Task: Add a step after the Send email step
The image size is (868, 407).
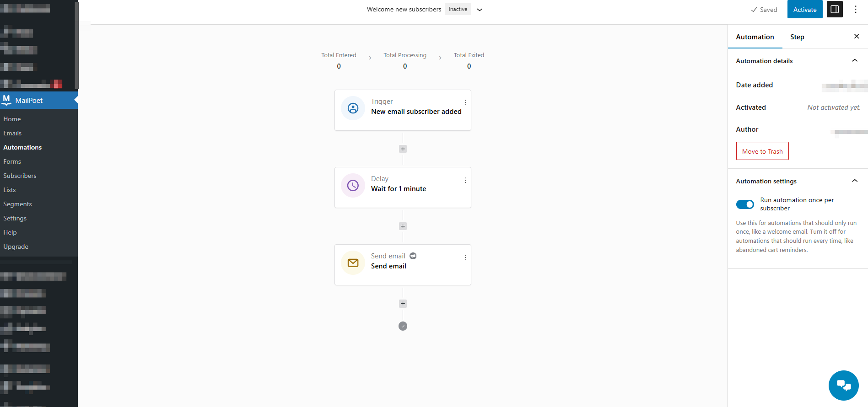Action: coord(403,304)
